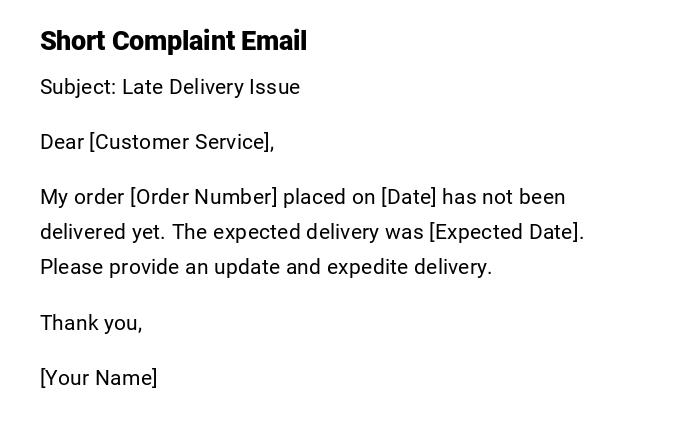Screen dimensions: 700x440
Task: Click the [Your Name] signature placeholder
Action: [98, 378]
